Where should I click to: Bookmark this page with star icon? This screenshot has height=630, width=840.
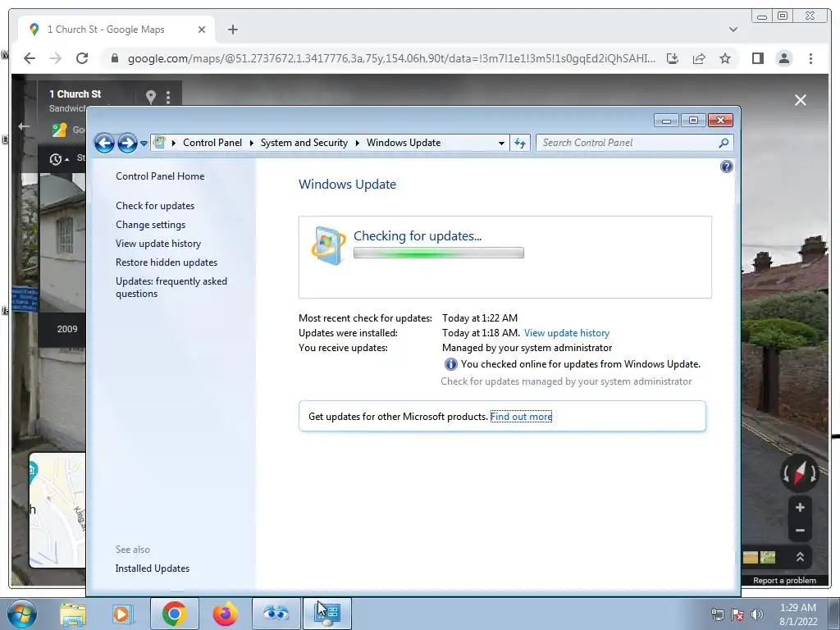point(725,58)
